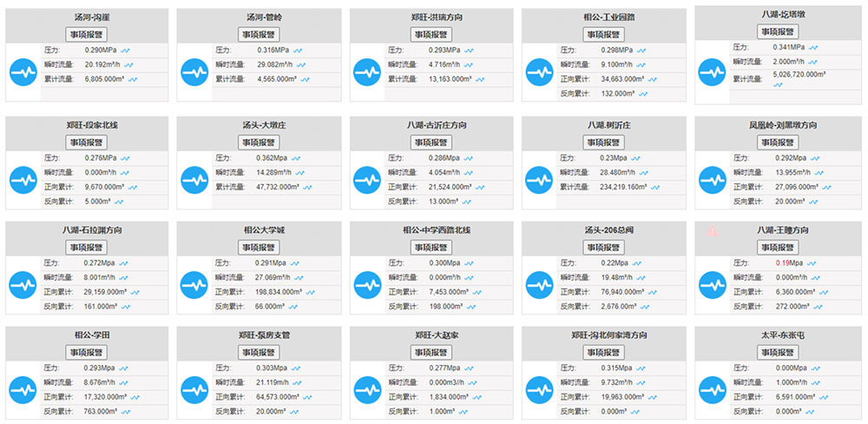The width and height of the screenshot is (868, 424).
Task: Open 正向累计 trend chart icon for 相公-学田
Action: (x=135, y=397)
